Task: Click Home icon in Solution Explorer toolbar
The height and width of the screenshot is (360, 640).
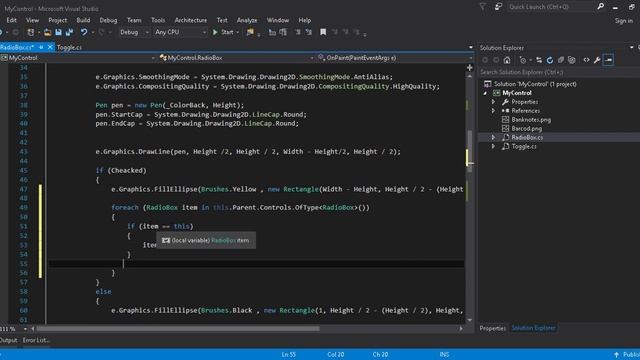Action: 507,60
